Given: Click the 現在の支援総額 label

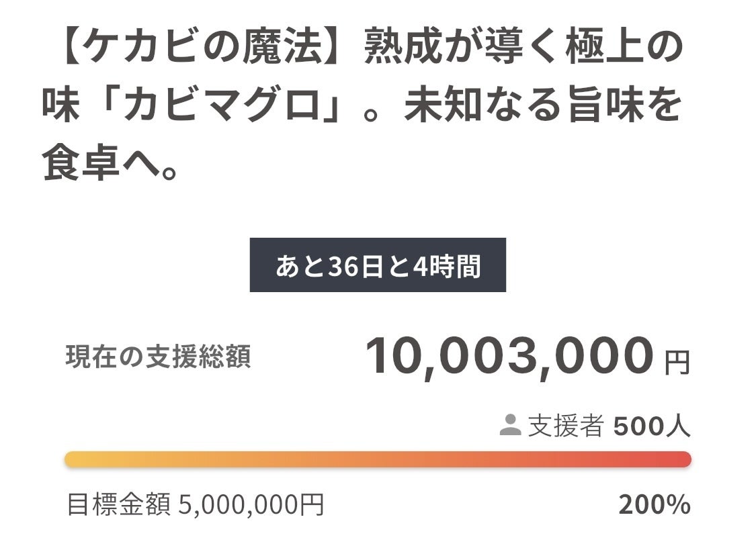Looking at the screenshot, I should 158,357.
